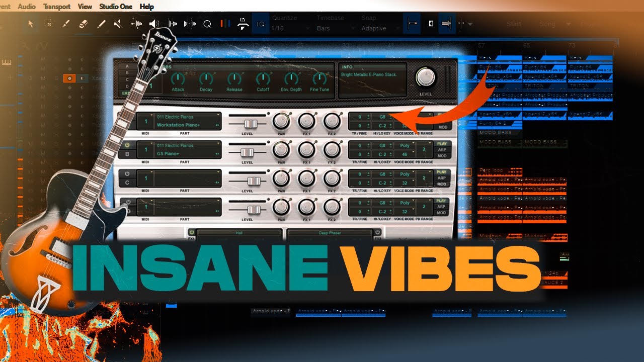Click the Decay knob
Viewport: 644px width, 362px height.
[x=206, y=78]
